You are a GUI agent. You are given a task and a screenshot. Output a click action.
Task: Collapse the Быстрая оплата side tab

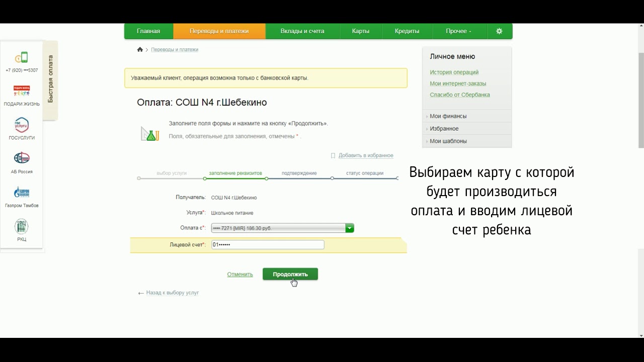tap(50, 79)
